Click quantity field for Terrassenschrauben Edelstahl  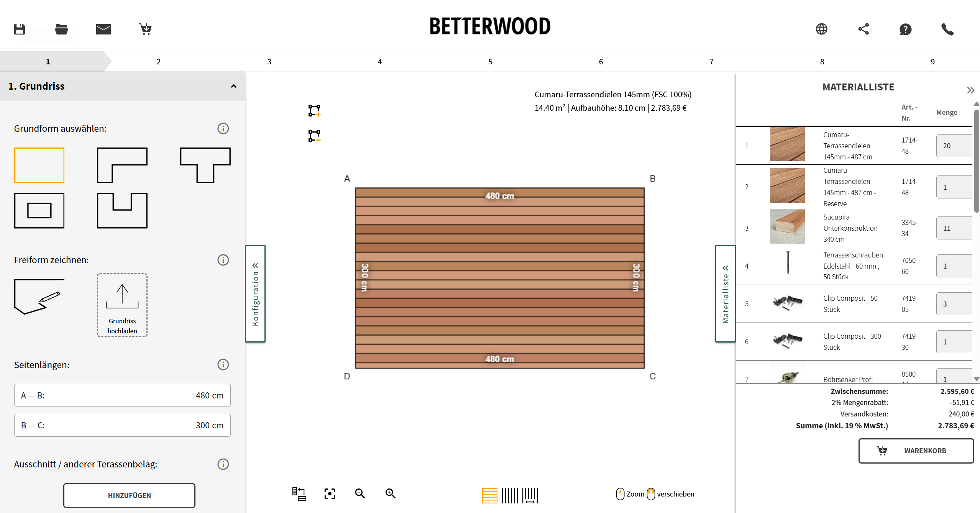coord(954,266)
